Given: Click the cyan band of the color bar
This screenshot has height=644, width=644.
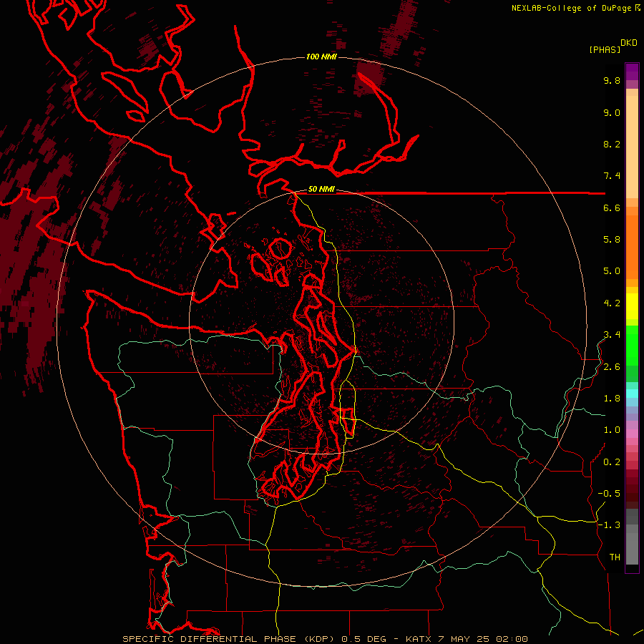Looking at the screenshot, I should (632, 394).
